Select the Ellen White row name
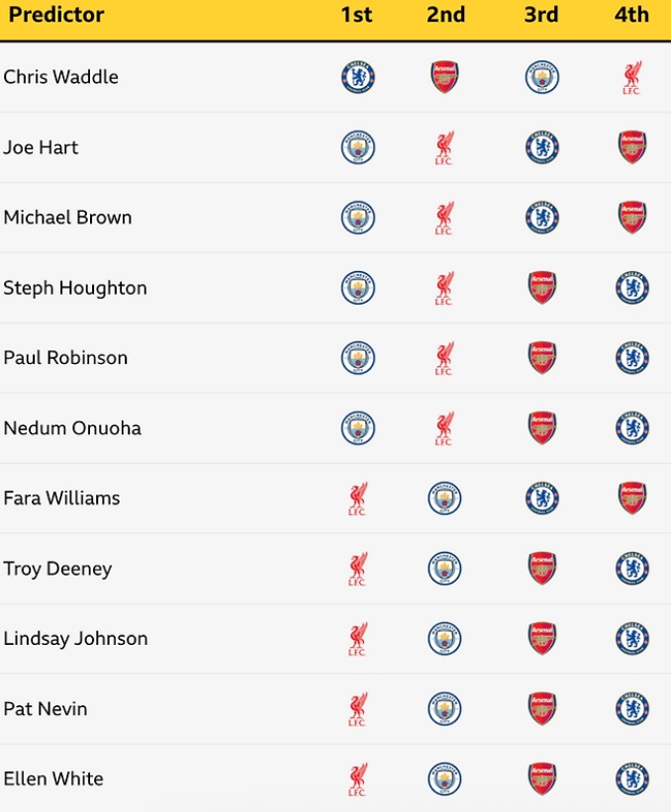 53,779
